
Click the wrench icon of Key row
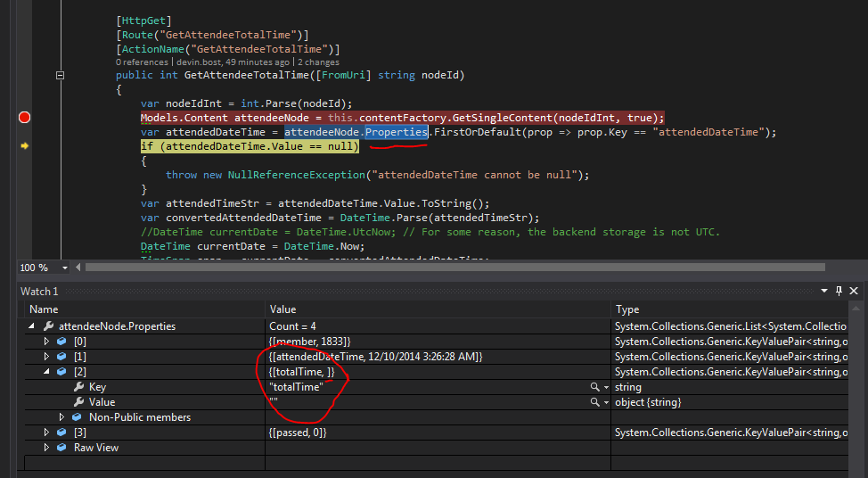point(78,387)
